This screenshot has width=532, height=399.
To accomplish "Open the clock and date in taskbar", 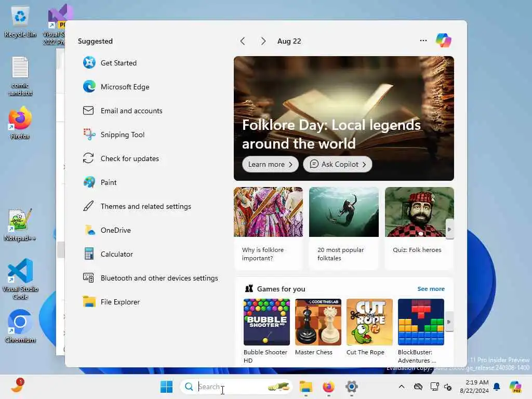I will click(474, 387).
